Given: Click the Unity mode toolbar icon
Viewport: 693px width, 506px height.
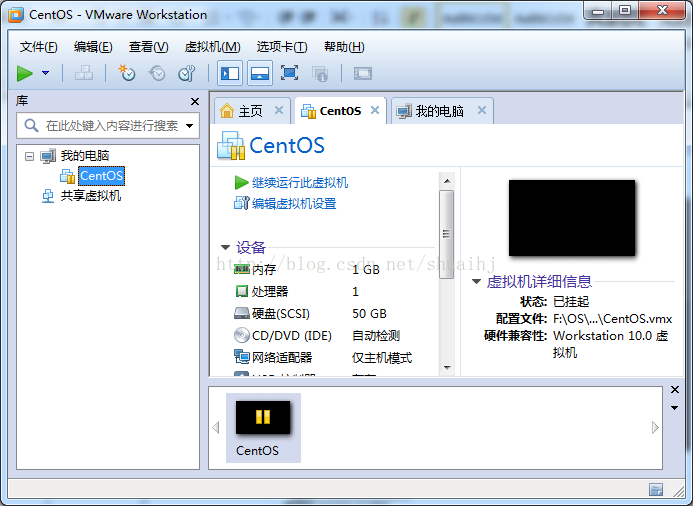Looking at the screenshot, I should [320, 73].
